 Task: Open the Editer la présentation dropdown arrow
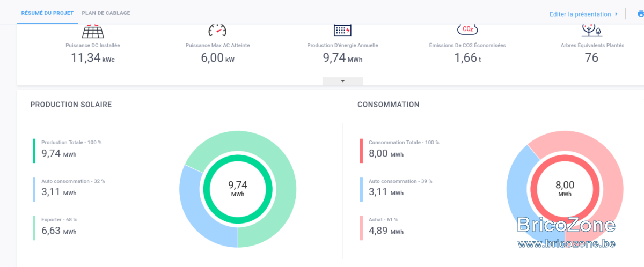point(616,14)
